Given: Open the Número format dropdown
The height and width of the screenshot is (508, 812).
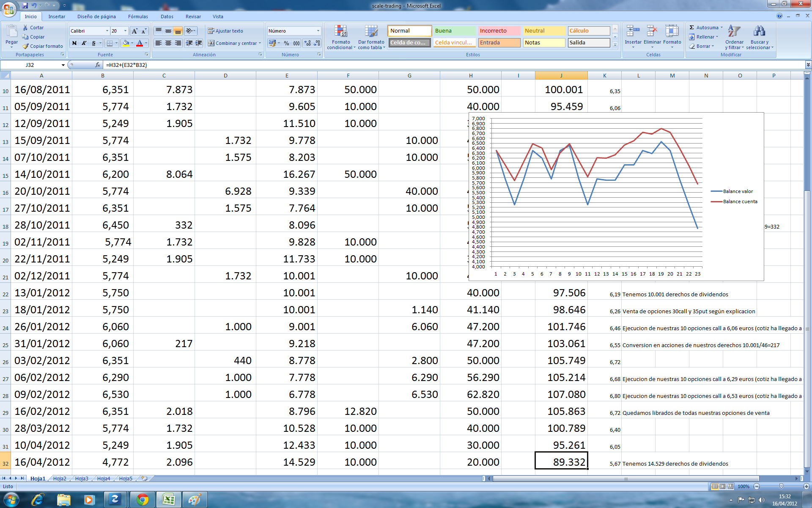Looking at the screenshot, I should click(318, 31).
